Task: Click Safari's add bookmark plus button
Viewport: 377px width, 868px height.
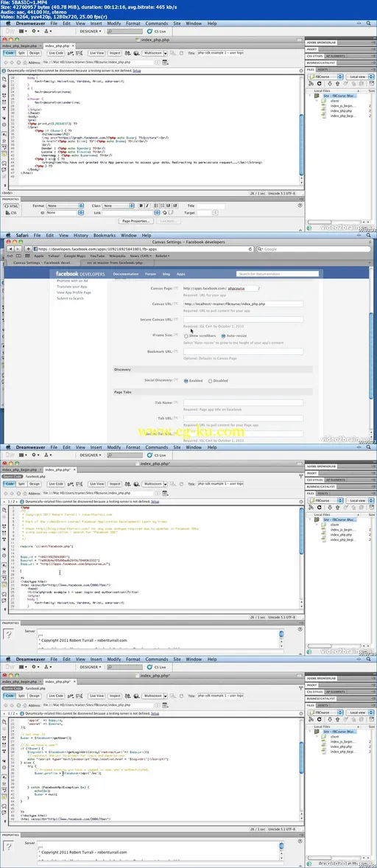Action: tap(28, 249)
